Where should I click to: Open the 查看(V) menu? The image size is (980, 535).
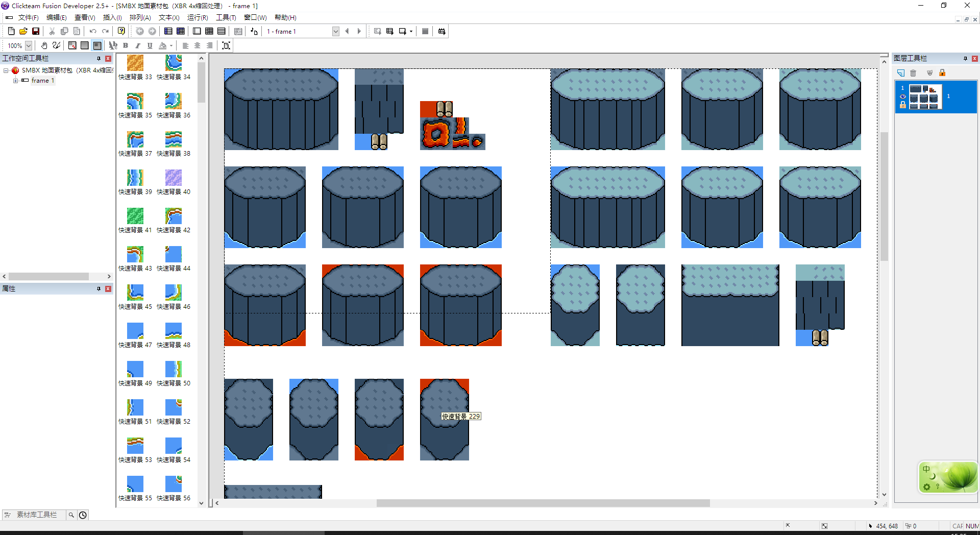point(85,17)
